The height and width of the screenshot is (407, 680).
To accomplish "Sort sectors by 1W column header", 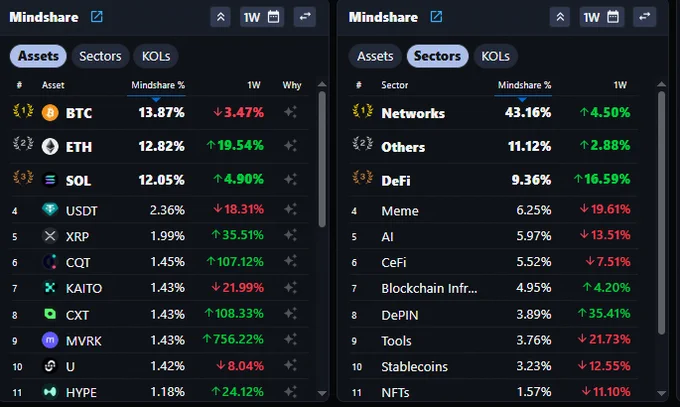I will (620, 85).
